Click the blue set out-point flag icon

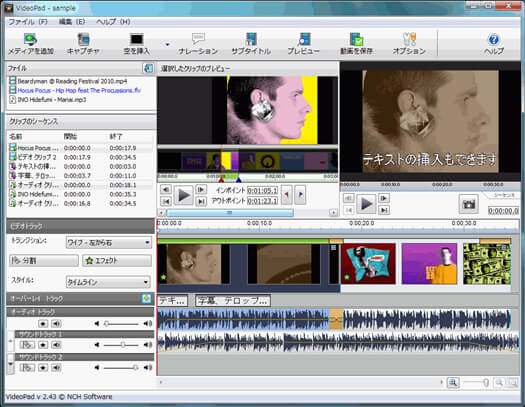click(300, 194)
